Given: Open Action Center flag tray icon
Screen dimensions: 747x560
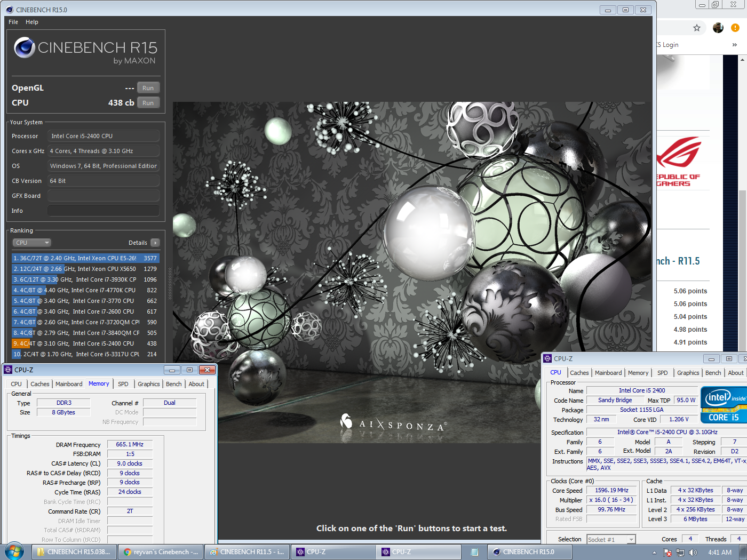Looking at the screenshot, I should click(667, 553).
